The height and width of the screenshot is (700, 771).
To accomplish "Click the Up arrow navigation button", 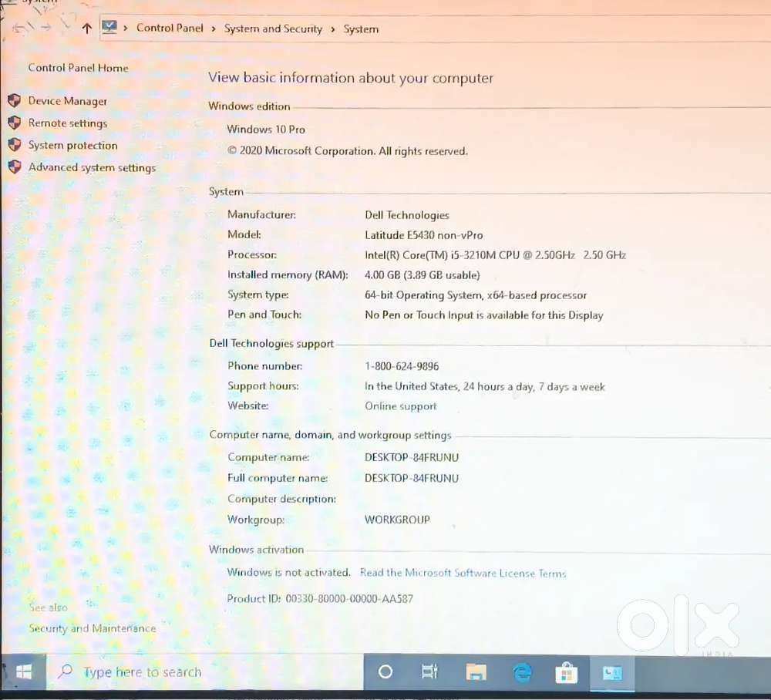I will [x=86, y=29].
